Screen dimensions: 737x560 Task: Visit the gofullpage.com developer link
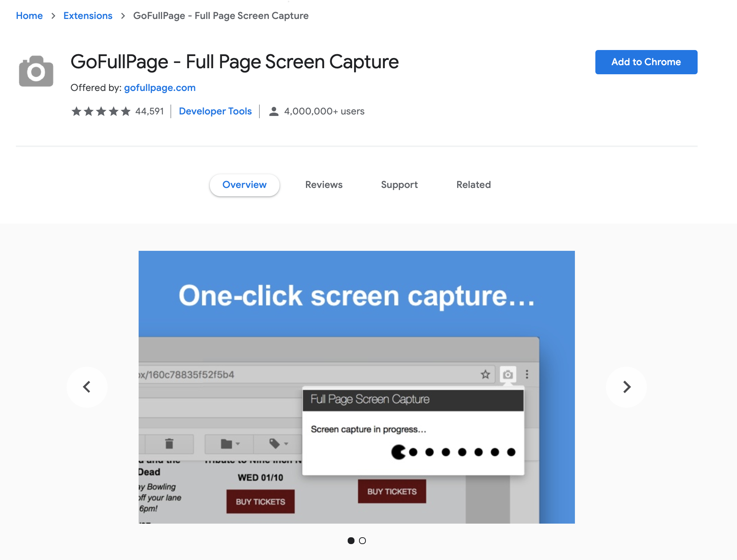point(160,88)
